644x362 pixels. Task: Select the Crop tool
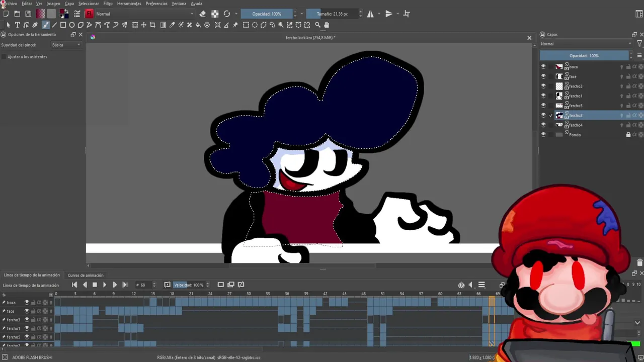152,25
